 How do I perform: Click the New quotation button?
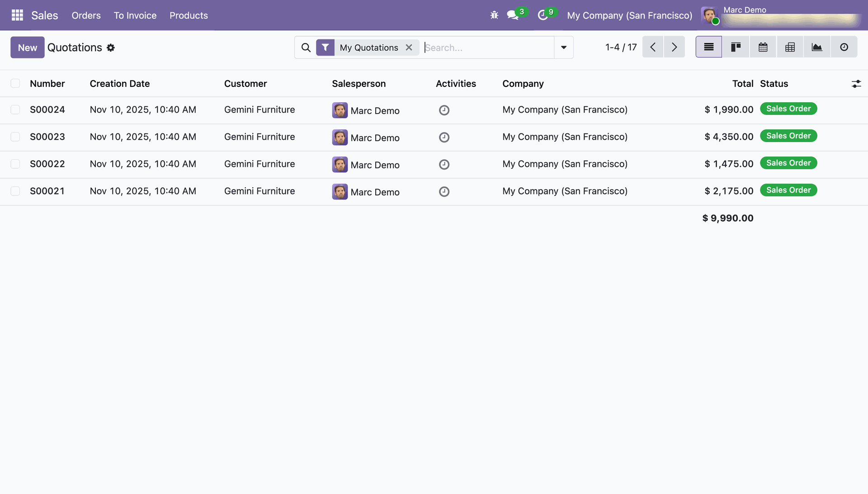tap(28, 47)
